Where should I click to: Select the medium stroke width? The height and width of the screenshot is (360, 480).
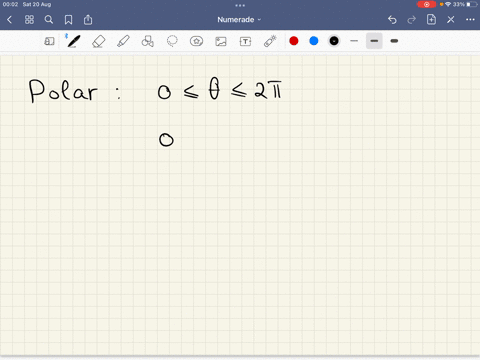point(374,41)
